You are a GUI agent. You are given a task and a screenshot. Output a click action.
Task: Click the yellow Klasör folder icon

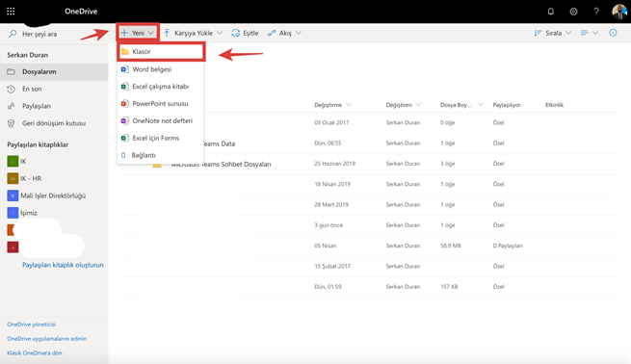pos(125,51)
